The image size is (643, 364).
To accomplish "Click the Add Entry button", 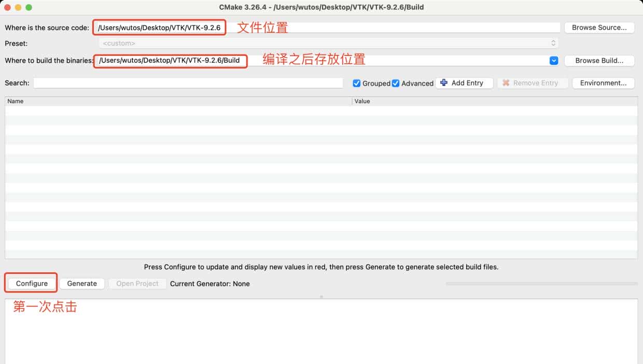I will pyautogui.click(x=464, y=83).
